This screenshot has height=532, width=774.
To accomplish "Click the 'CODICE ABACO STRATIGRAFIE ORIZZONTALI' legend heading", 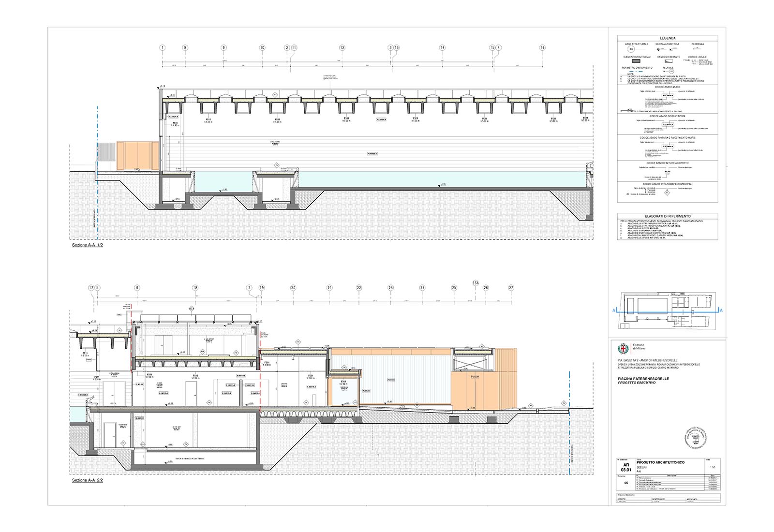I will pos(668,184).
